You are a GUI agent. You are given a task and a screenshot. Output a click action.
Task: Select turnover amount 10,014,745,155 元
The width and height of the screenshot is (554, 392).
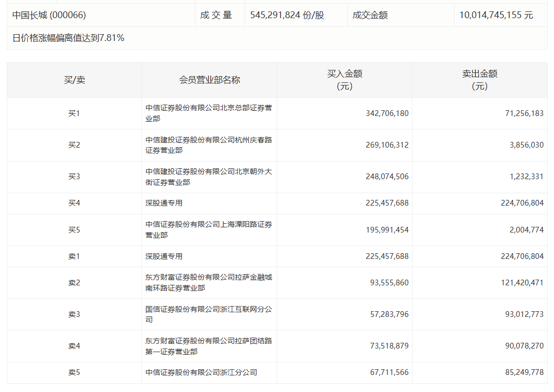[x=496, y=15]
